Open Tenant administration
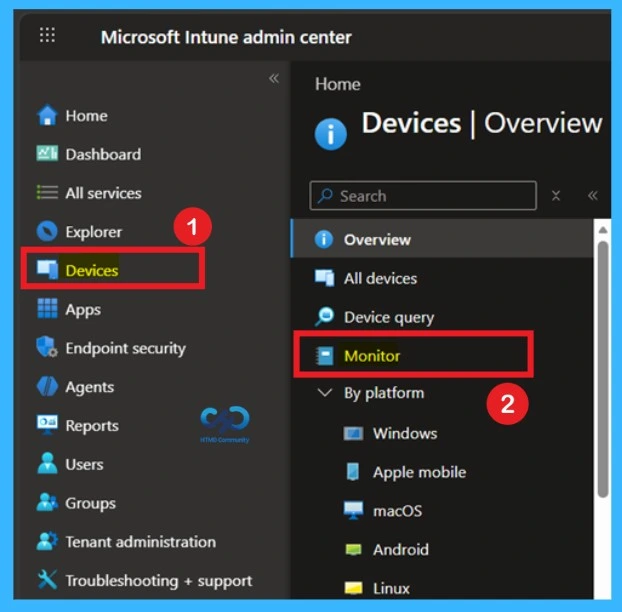This screenshot has height=612, width=622. [140, 542]
